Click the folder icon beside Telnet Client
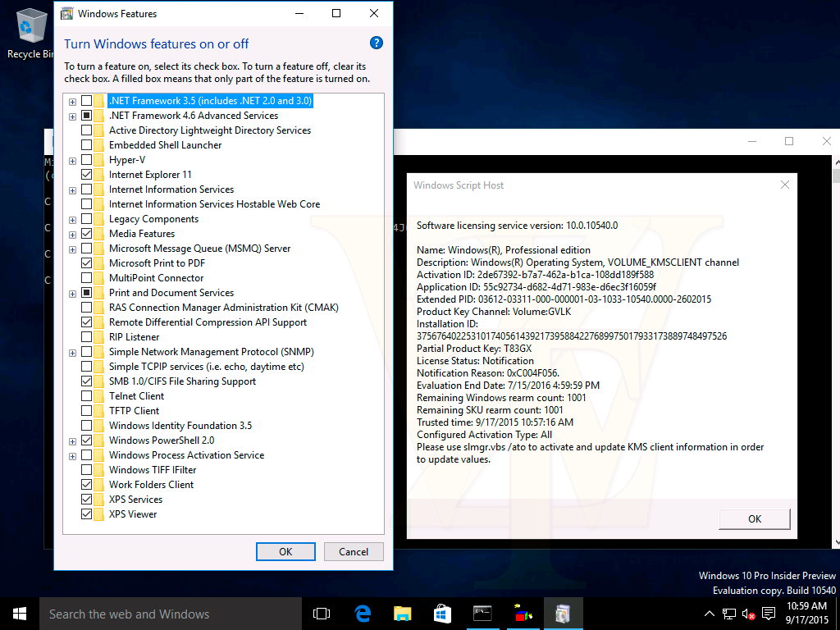This screenshot has width=840, height=630. point(99,396)
